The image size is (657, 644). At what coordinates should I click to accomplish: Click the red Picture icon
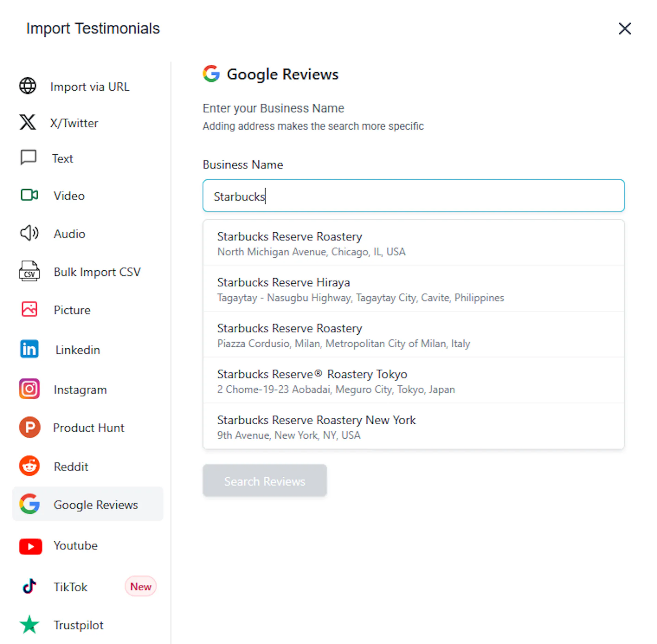coord(29,309)
